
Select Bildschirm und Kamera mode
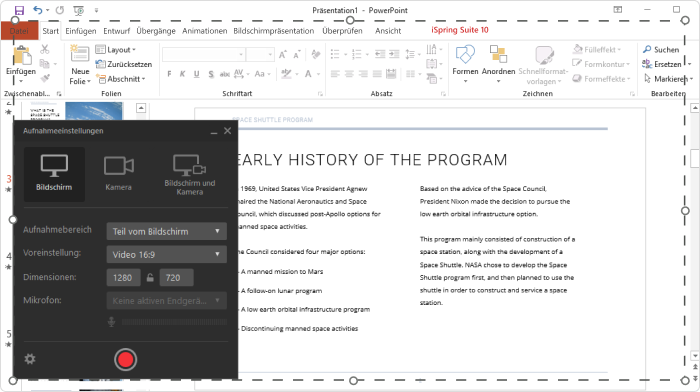(190, 175)
